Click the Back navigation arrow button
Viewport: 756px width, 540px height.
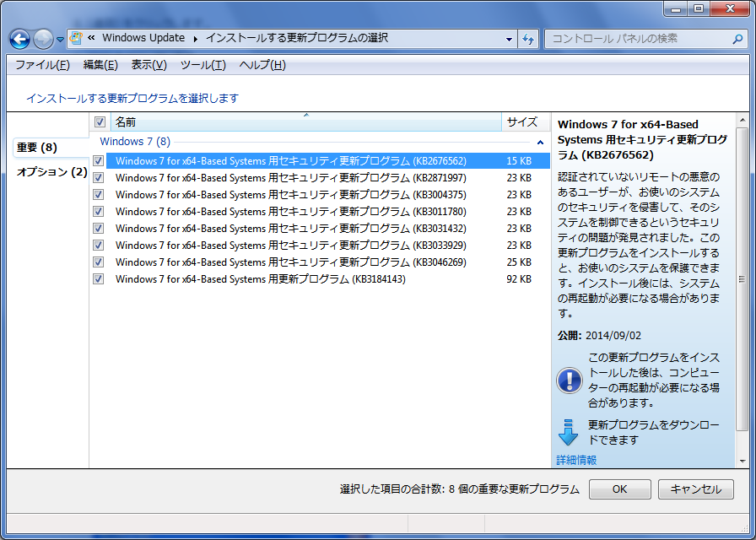tap(20, 39)
